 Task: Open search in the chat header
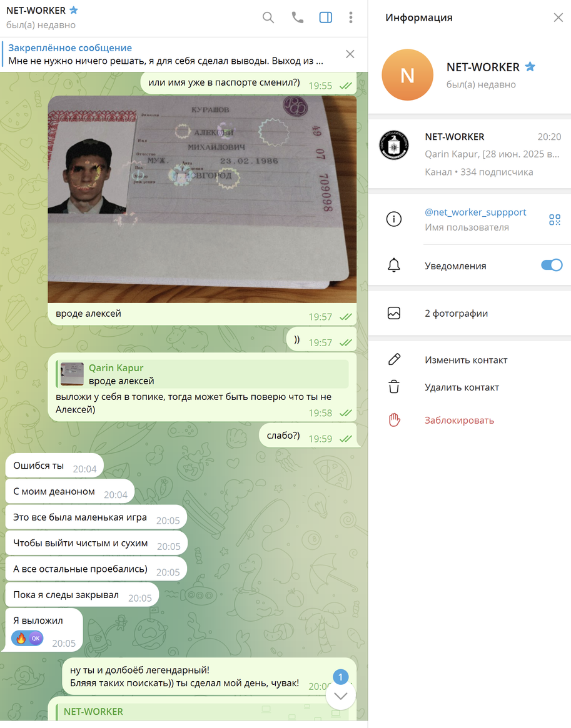pos(268,17)
